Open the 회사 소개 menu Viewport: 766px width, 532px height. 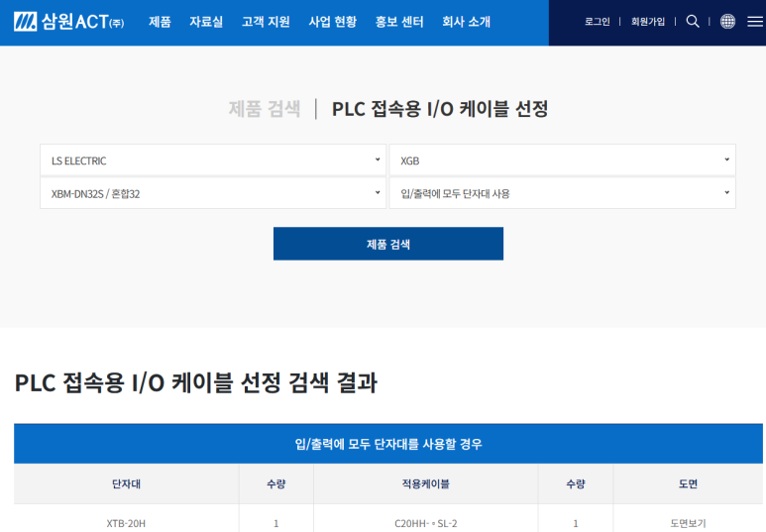(x=466, y=22)
